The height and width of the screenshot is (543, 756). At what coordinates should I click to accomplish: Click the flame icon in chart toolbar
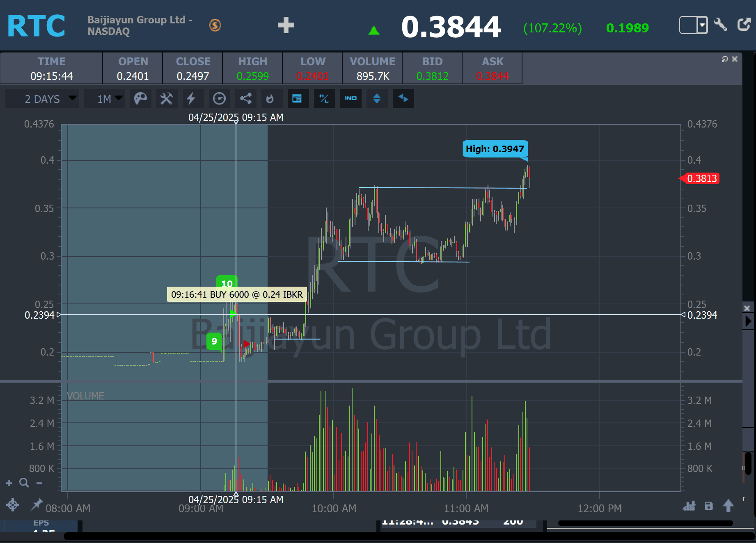[270, 98]
